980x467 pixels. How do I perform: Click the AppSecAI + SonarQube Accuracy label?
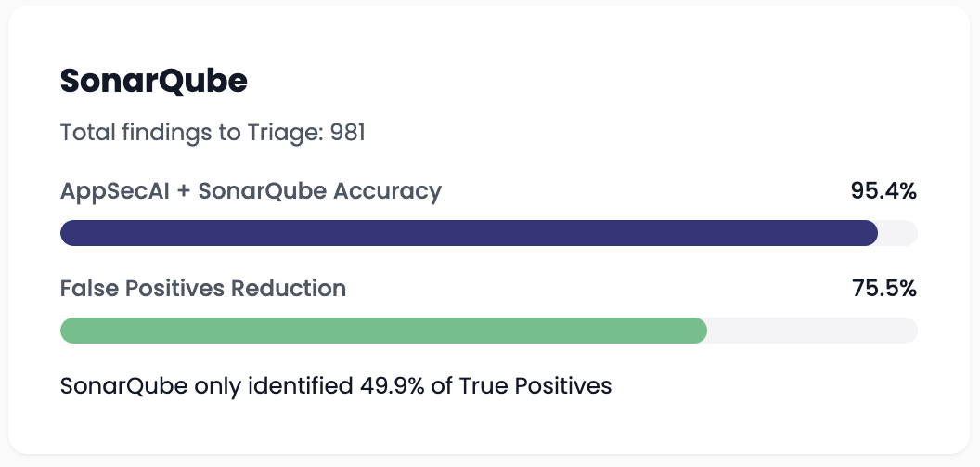click(x=251, y=191)
